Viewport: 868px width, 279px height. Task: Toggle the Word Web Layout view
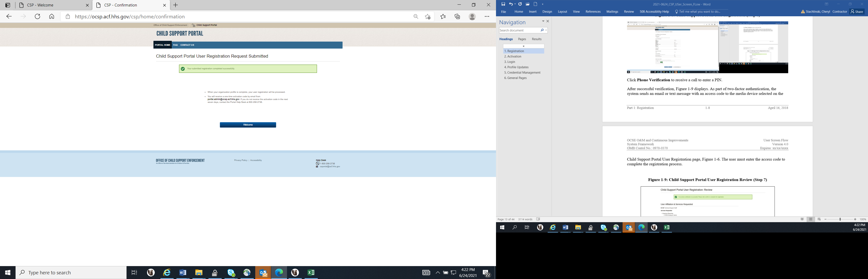point(819,219)
